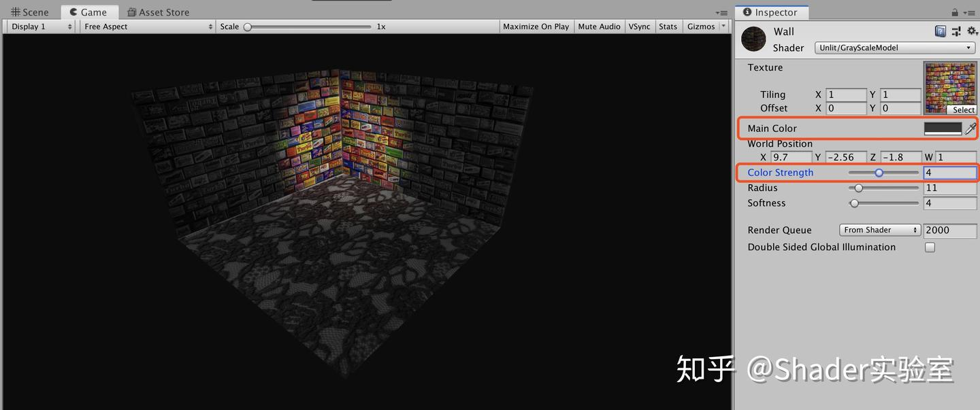
Task: Click the Color Strength label
Action: pos(781,173)
